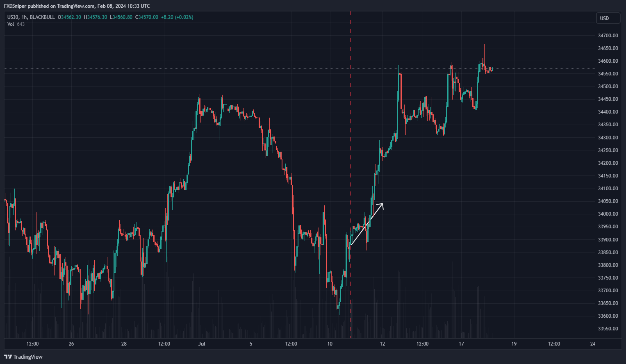Click the 33550.00 price axis label
Viewport: 626px width, 364px height.
tap(608, 329)
